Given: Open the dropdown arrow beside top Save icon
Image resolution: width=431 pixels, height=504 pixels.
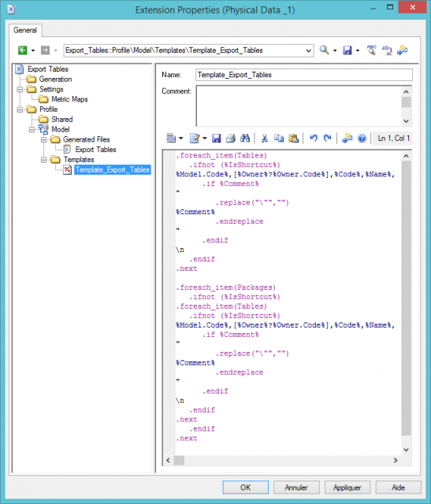Looking at the screenshot, I should click(x=358, y=50).
